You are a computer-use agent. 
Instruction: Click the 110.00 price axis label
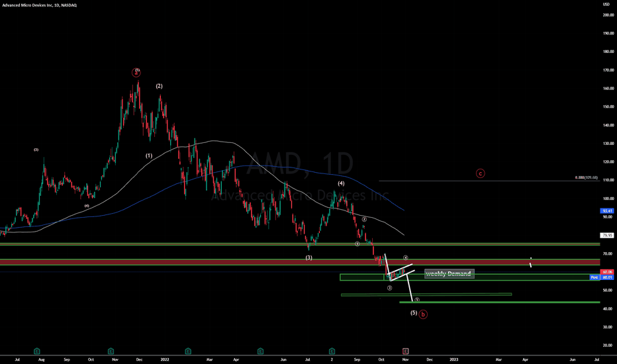click(x=608, y=180)
